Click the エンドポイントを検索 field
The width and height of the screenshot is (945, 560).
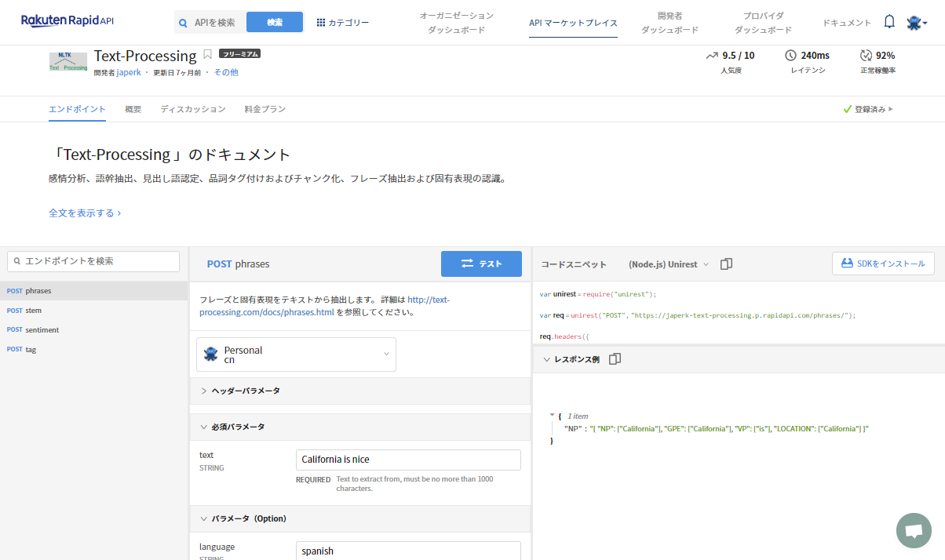tap(93, 261)
